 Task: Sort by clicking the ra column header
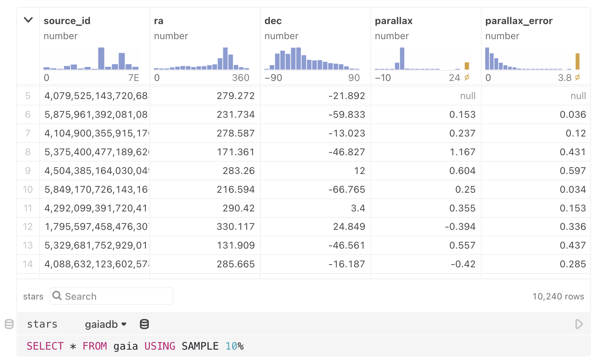click(x=159, y=21)
